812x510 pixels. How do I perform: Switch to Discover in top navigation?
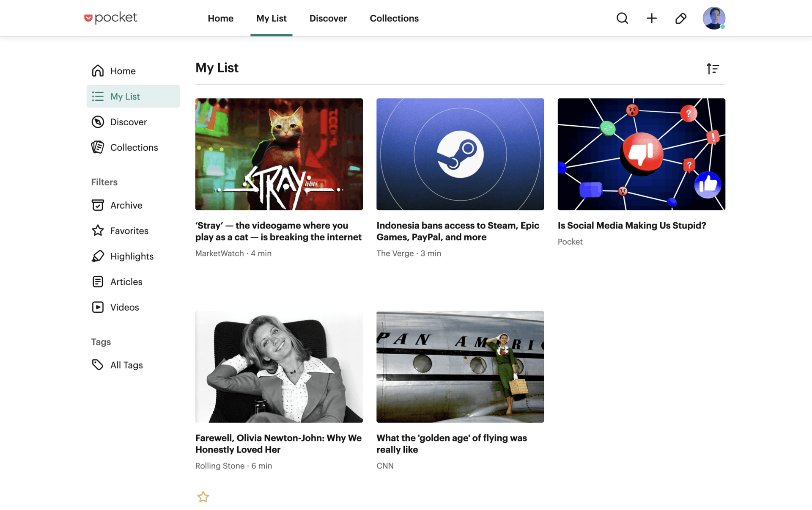[x=328, y=18]
